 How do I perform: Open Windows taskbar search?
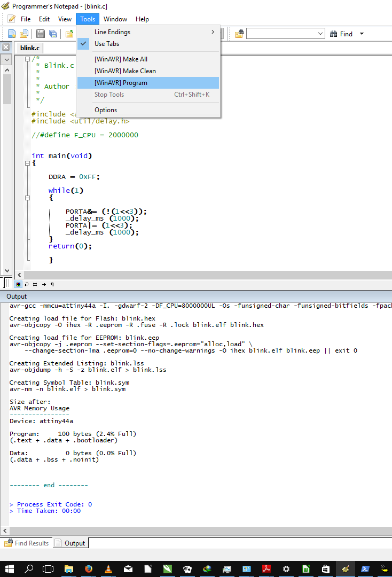click(29, 569)
